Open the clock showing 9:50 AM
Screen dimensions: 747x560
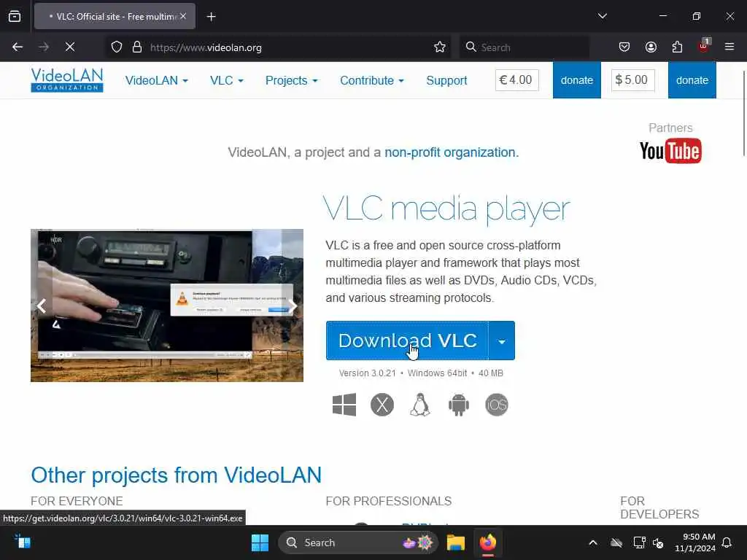point(695,542)
